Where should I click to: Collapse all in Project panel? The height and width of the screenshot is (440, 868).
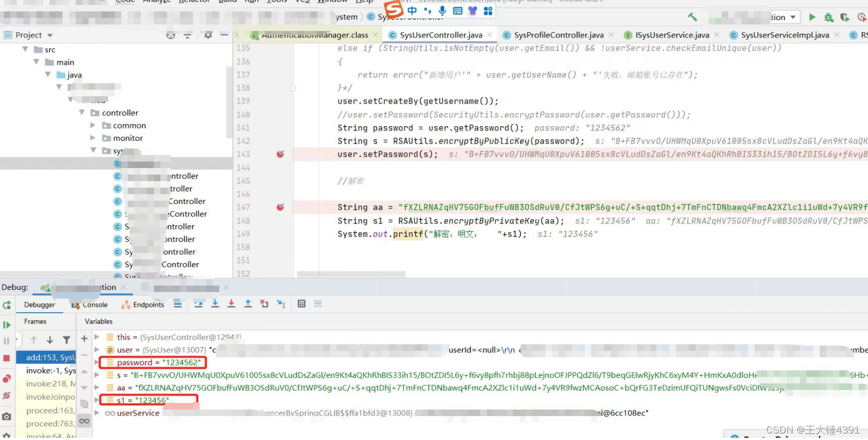click(188, 35)
